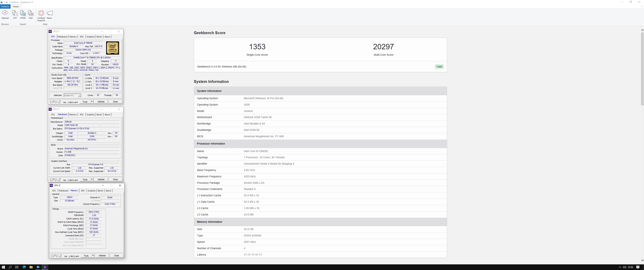Show hidden system tray icons

click(x=620, y=267)
